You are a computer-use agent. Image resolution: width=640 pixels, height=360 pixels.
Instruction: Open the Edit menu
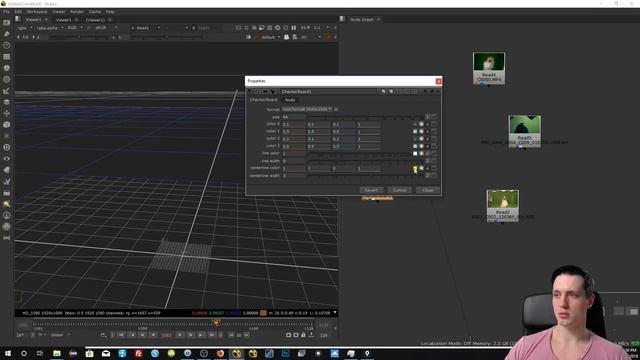[x=18, y=12]
